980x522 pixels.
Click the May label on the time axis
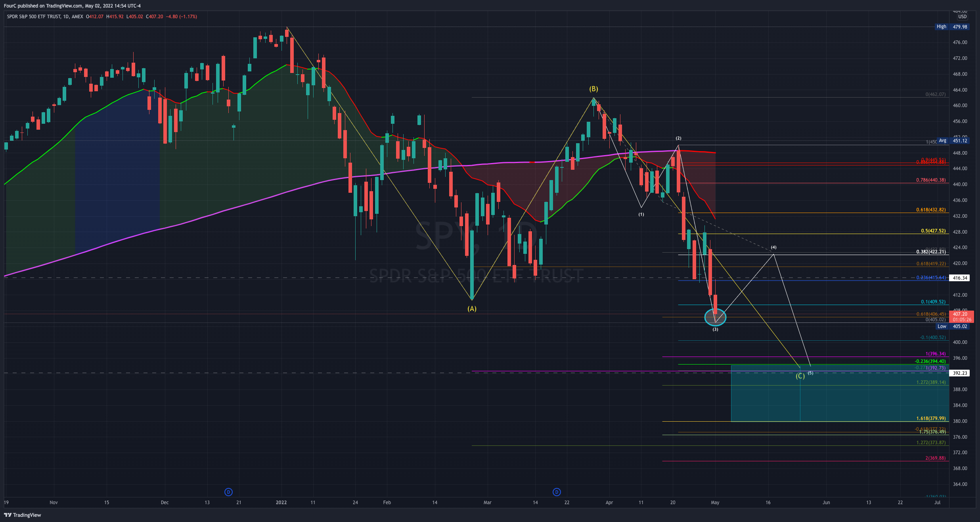click(x=715, y=503)
